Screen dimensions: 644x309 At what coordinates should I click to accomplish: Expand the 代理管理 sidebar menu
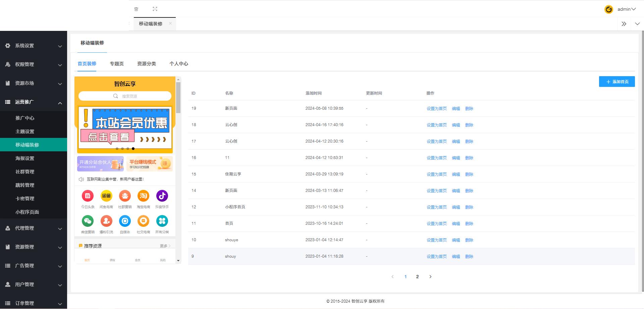(x=34, y=228)
